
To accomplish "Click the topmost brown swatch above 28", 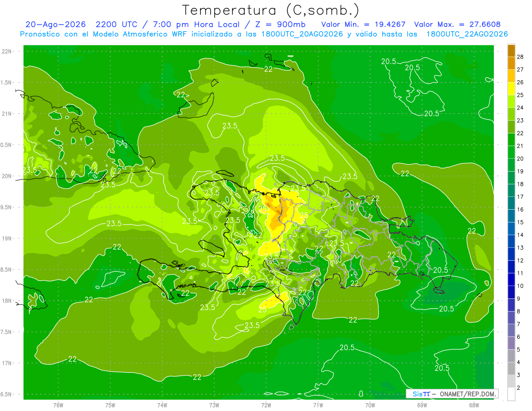I will [x=511, y=51].
